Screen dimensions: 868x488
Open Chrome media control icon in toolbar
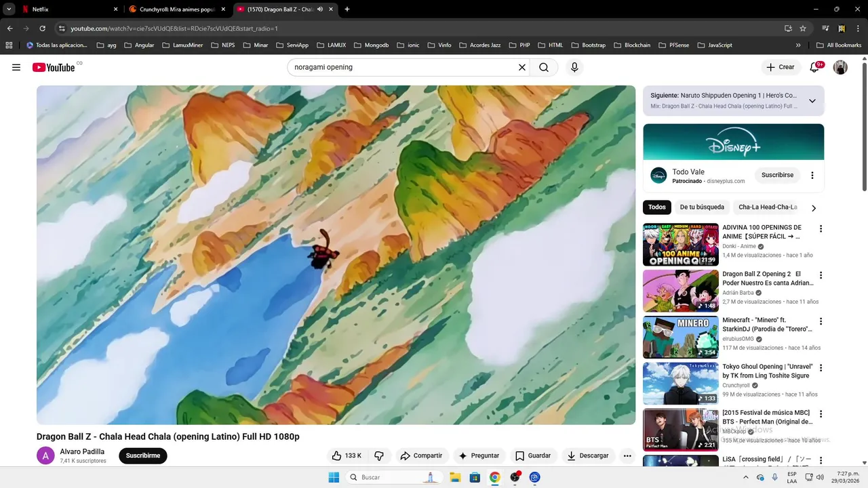coord(825,28)
